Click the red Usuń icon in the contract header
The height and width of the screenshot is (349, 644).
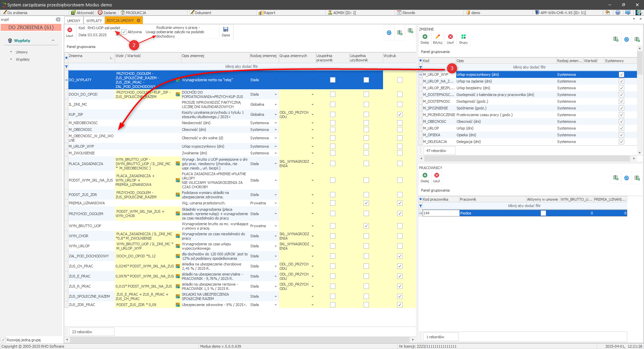70,30
